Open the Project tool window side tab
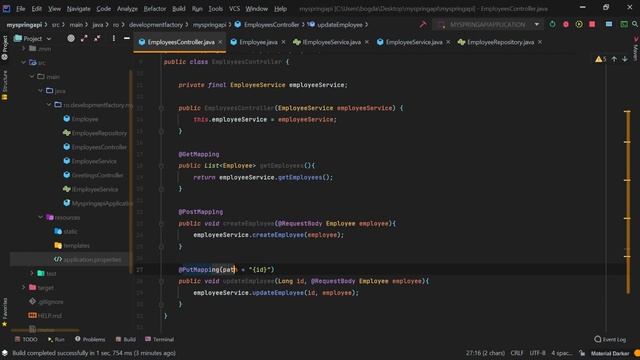Screen dimensions: 640x360 4,48
